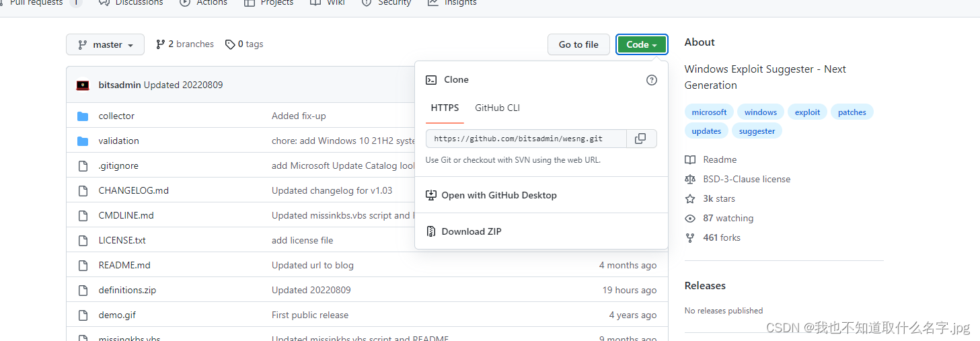
Task: Click the eye watching icon
Action: (690, 218)
